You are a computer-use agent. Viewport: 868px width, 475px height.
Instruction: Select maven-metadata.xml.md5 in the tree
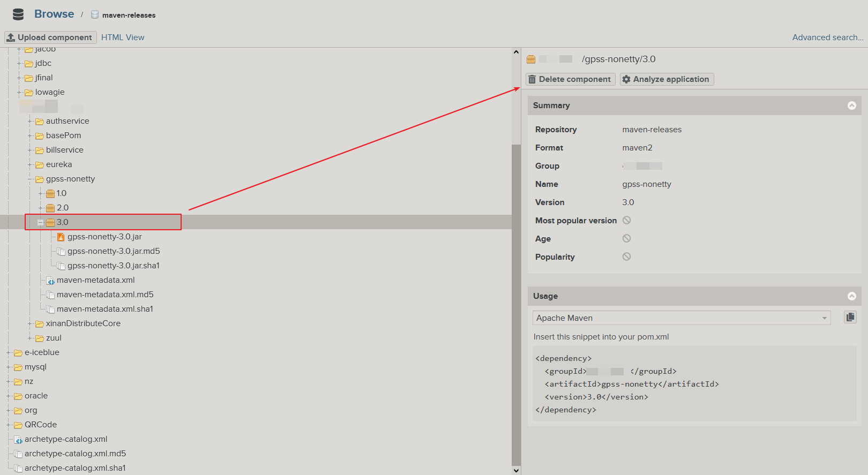(x=105, y=295)
